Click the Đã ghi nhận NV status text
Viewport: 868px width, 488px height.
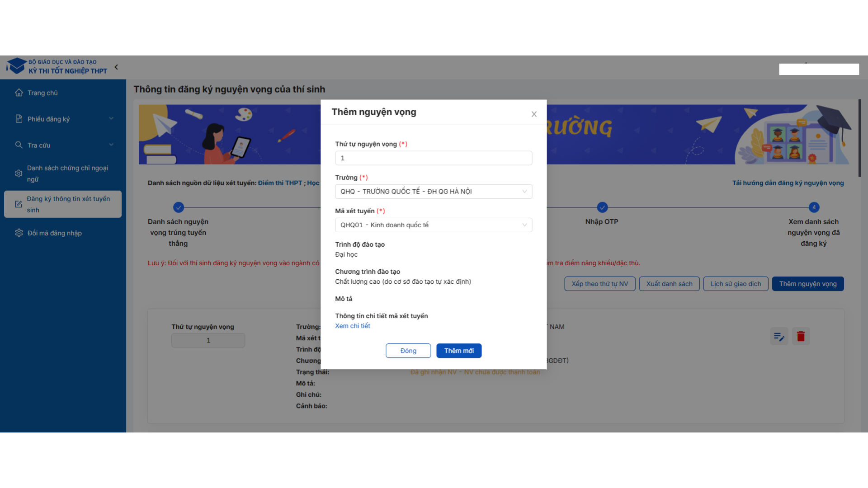point(475,372)
